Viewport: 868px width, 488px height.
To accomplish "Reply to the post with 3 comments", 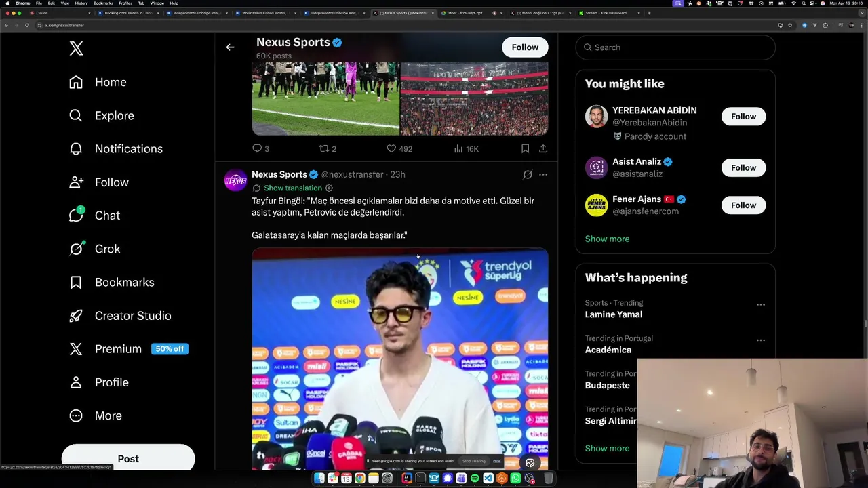I will click(260, 148).
